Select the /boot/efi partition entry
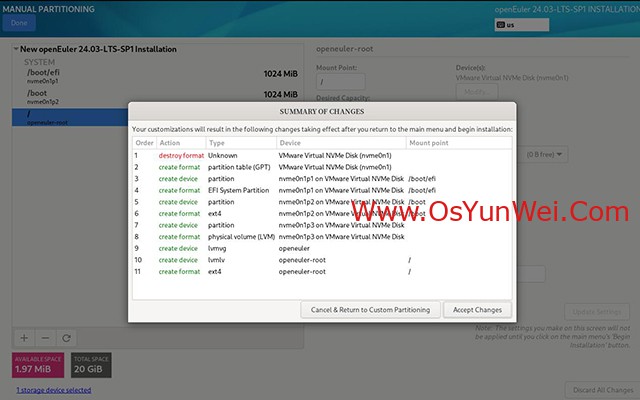The image size is (640, 400). [x=158, y=76]
